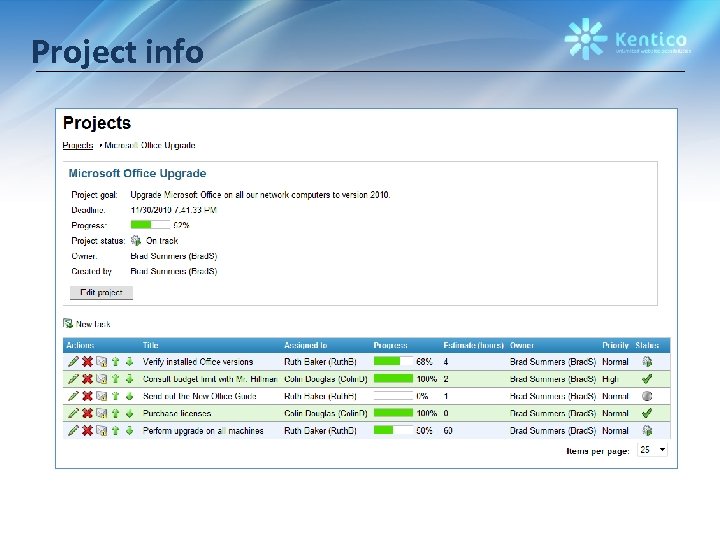Screen dimensions: 720x540
Task: Click finished checkmark for Purchase licenses task
Action: pos(647,413)
